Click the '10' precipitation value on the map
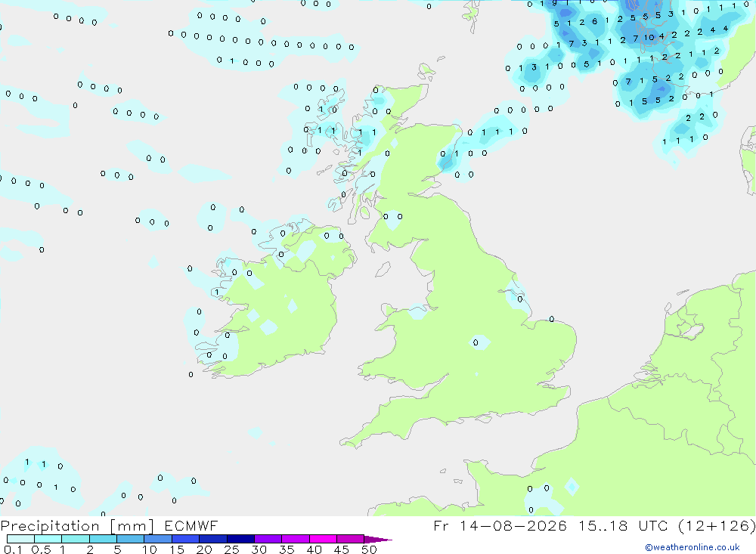The image size is (756, 554). [649, 38]
